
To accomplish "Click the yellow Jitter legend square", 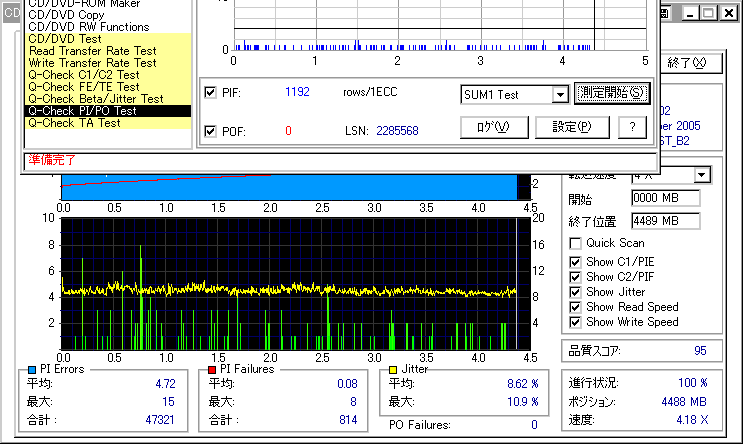I will tap(392, 369).
